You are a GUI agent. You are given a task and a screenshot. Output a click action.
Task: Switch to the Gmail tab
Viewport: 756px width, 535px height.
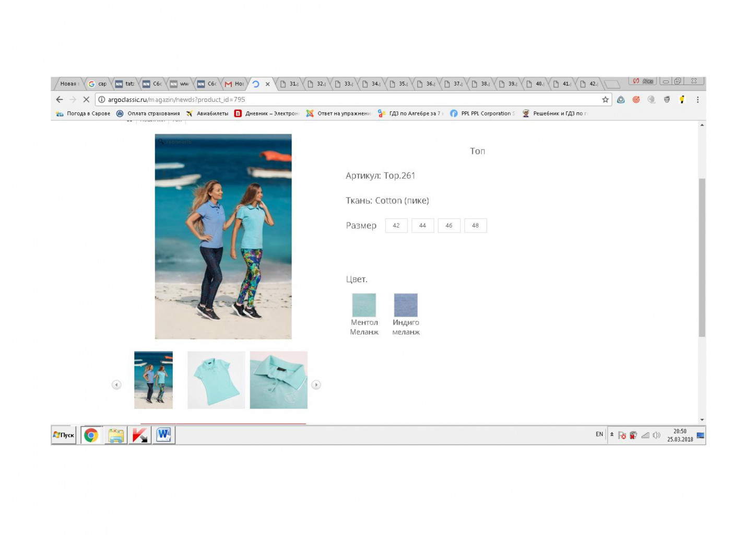pyautogui.click(x=234, y=84)
